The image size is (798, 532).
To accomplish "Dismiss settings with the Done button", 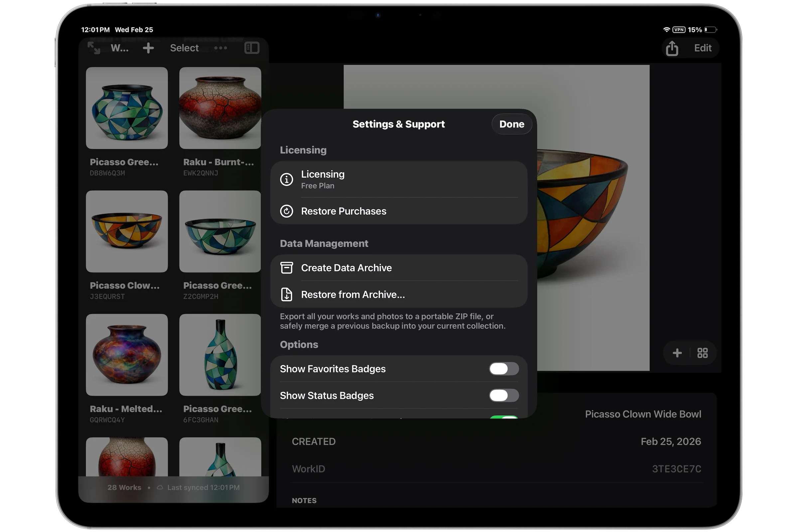I will click(512, 124).
